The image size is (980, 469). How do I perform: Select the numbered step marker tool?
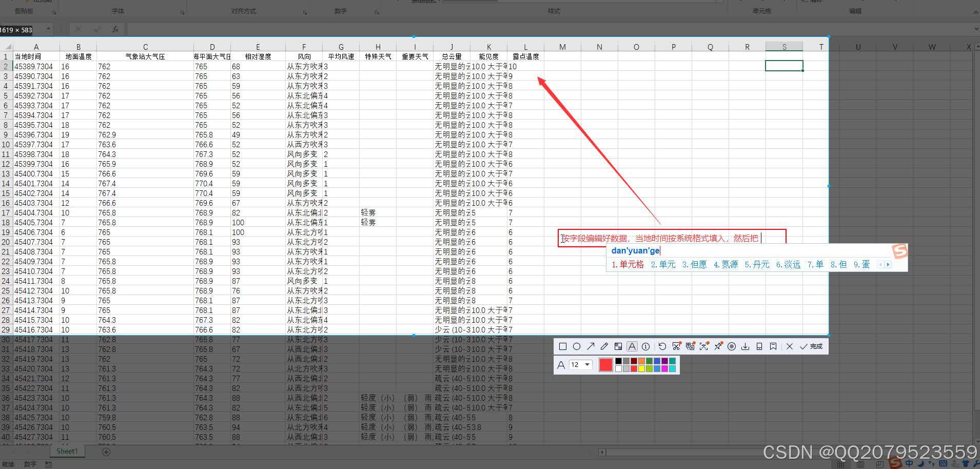coord(646,346)
